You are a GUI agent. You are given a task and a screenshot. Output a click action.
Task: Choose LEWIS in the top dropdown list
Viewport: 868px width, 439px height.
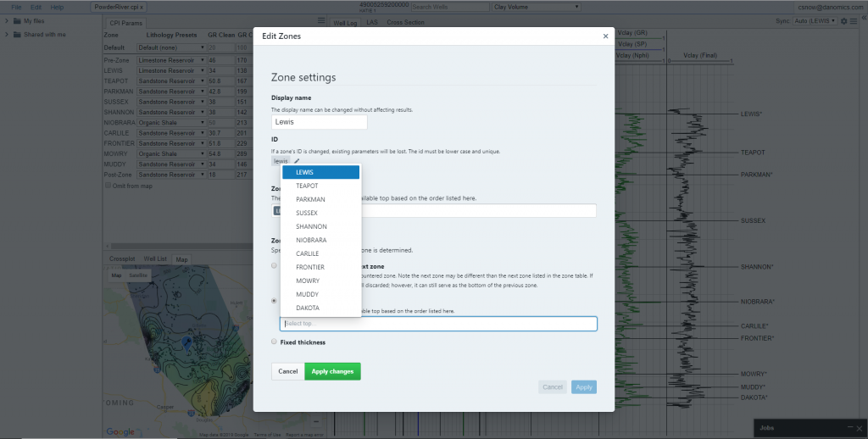tap(321, 172)
